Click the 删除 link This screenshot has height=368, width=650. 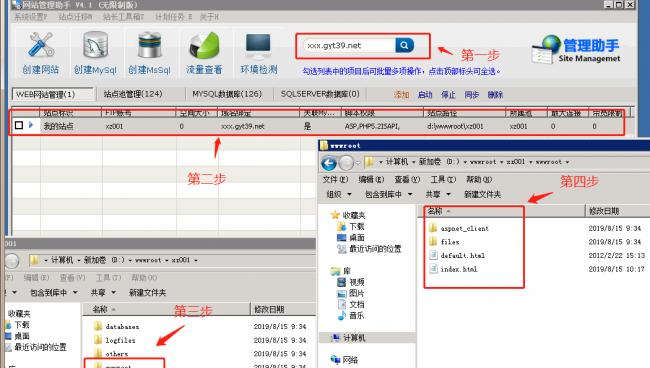point(495,95)
